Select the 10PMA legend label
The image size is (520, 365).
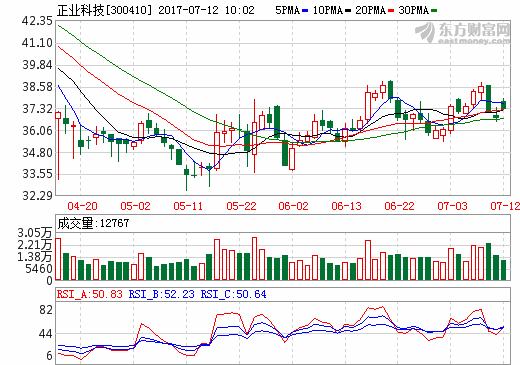click(328, 10)
